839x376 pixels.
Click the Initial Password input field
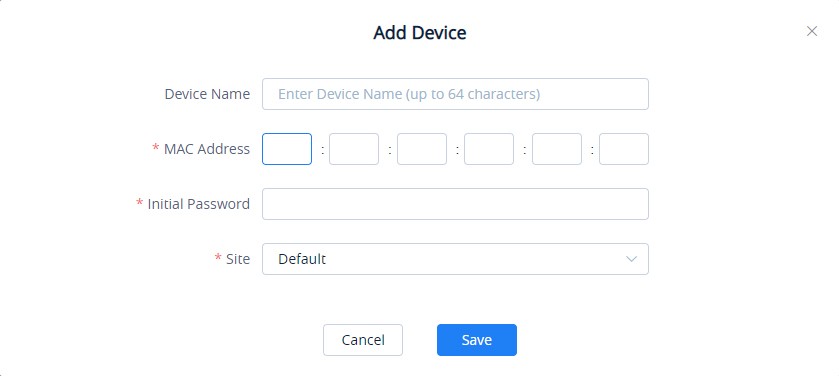[455, 204]
